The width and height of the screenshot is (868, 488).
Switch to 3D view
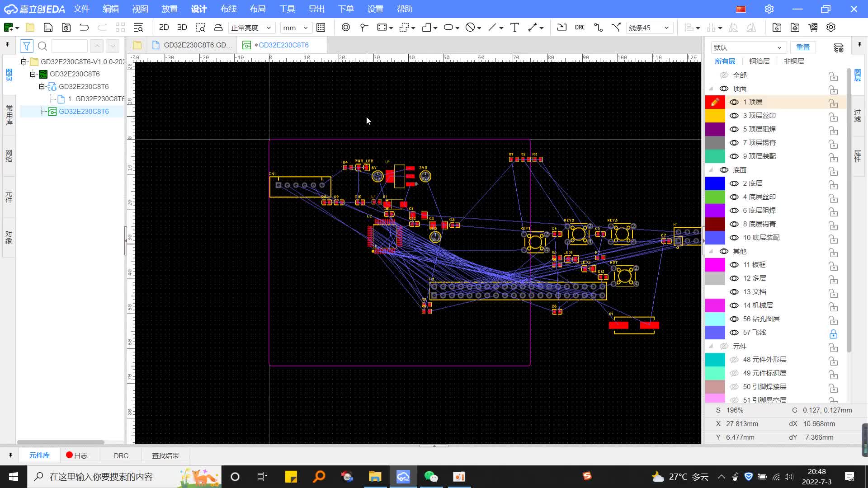tap(182, 28)
